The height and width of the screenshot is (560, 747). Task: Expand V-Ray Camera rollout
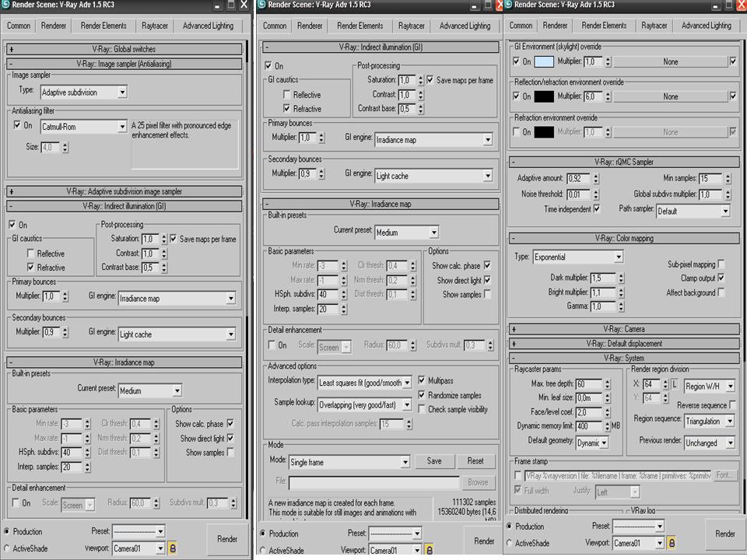pyautogui.click(x=624, y=329)
